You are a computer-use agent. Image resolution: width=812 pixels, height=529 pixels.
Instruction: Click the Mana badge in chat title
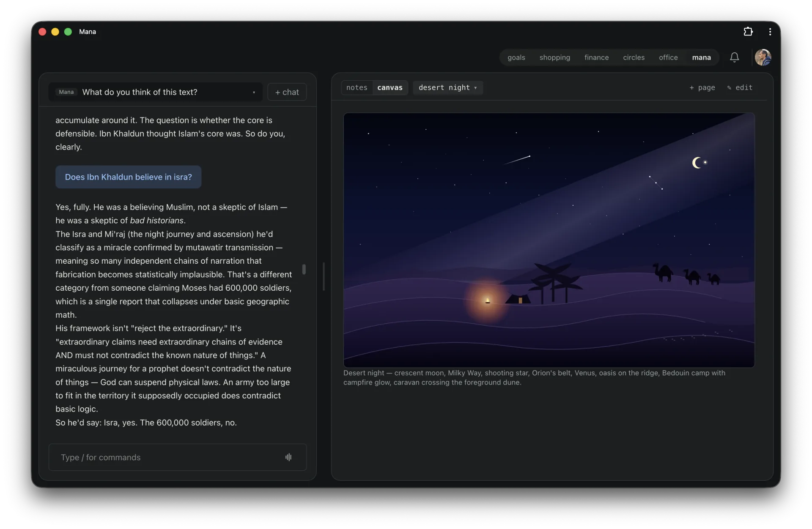coord(66,92)
